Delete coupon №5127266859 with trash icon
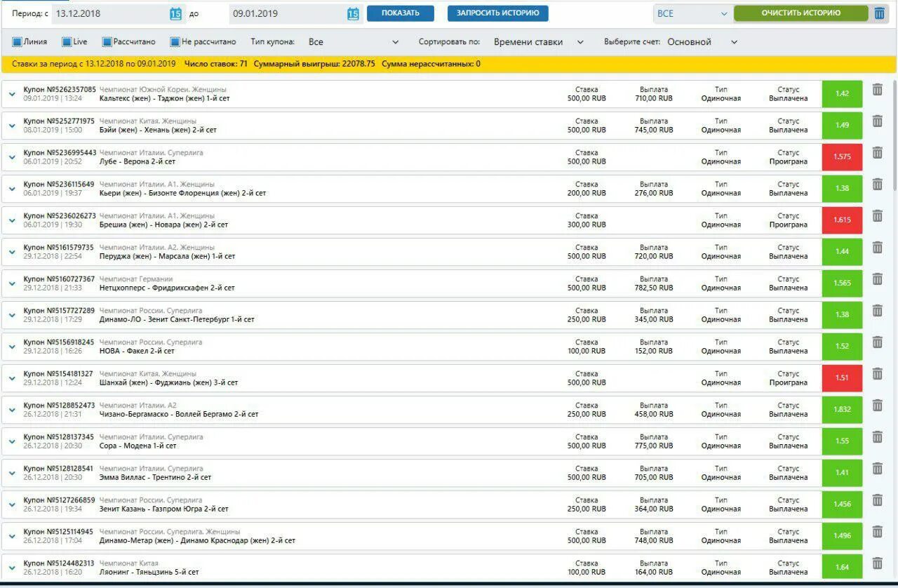The width and height of the screenshot is (898, 588). coord(878,500)
